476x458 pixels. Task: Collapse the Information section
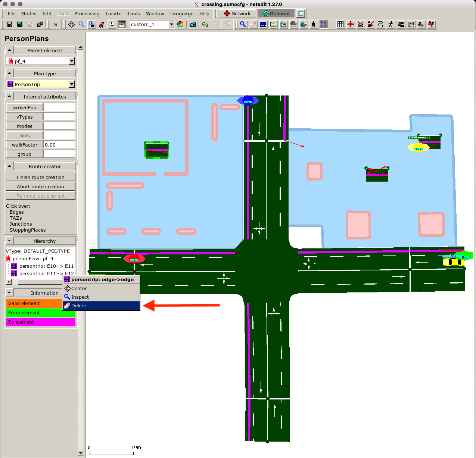point(9,292)
